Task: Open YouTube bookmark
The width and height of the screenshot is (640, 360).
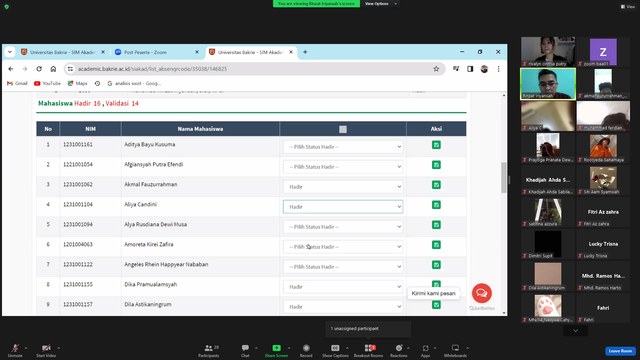Action: coord(47,83)
